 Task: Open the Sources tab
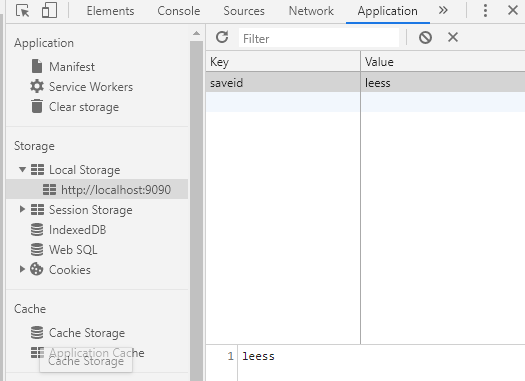[x=244, y=11]
